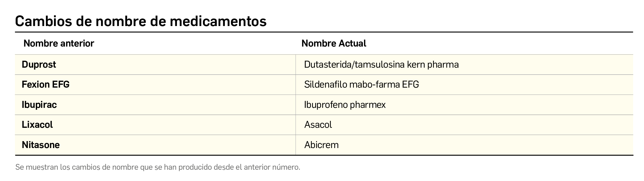The height and width of the screenshot is (181, 644).
Task: Select the Lixacol previous name cell
Action: (37, 125)
